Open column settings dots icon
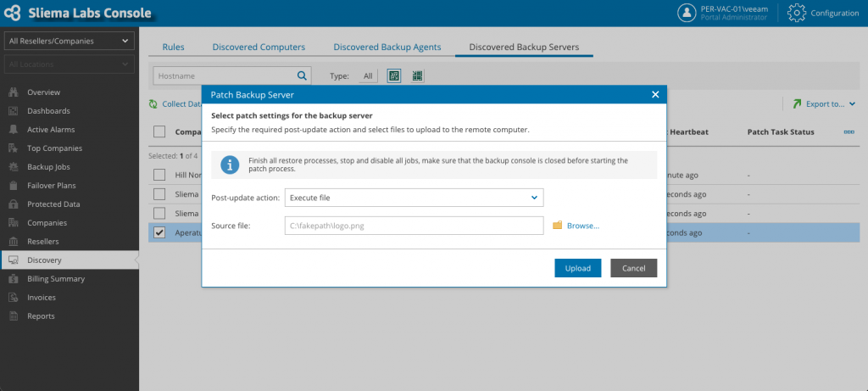This screenshot has height=391, width=868. (849, 131)
